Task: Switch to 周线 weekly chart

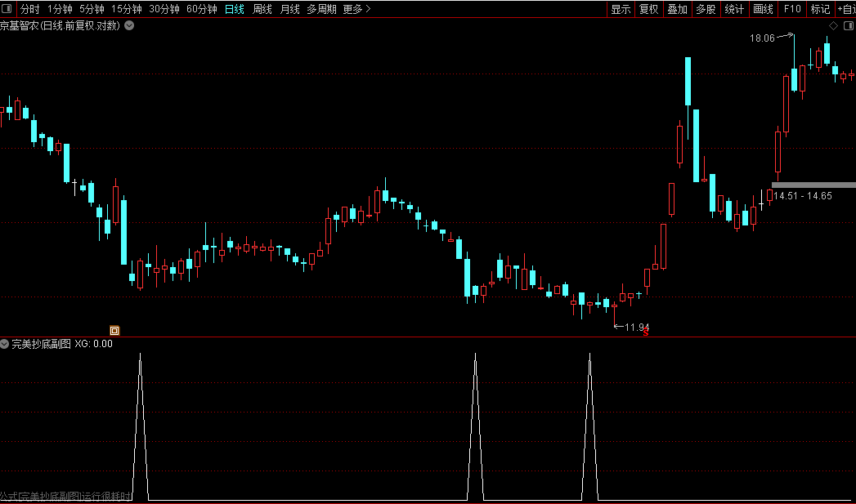Action: coord(262,9)
